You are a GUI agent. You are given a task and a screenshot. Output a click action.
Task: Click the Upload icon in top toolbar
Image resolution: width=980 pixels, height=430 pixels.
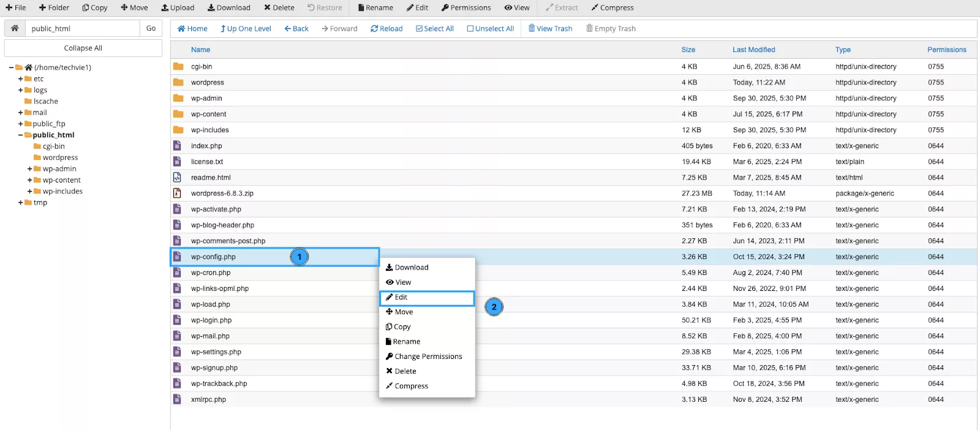(178, 8)
